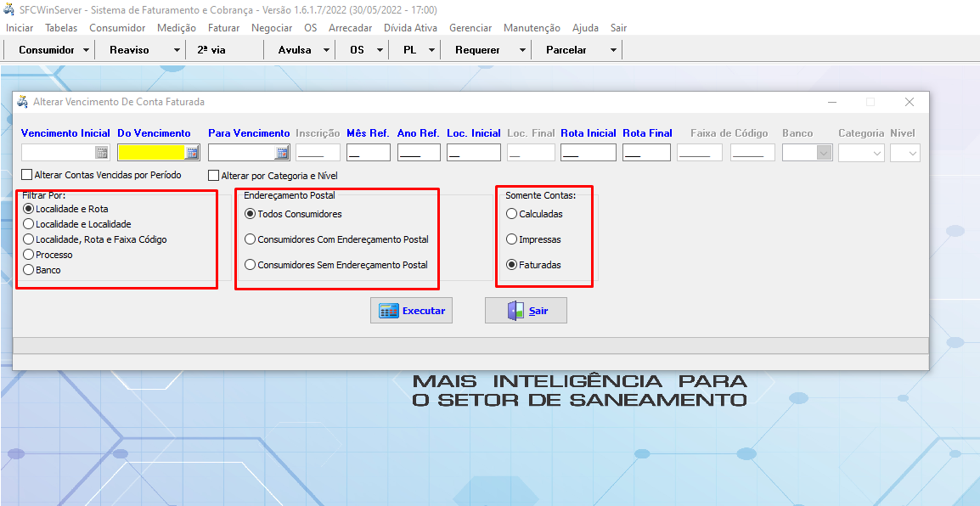Open calendar picker for Do Vencimento
The height and width of the screenshot is (506, 980).
(x=192, y=153)
